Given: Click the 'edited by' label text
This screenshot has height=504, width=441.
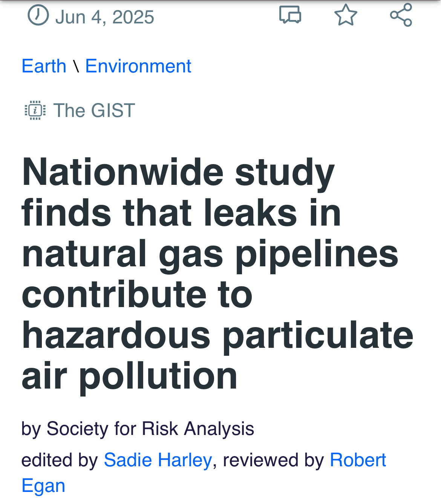Looking at the screenshot, I should [60, 460].
